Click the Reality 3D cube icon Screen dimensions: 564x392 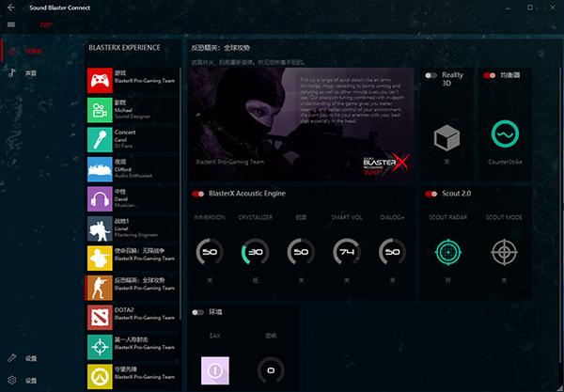click(x=446, y=138)
